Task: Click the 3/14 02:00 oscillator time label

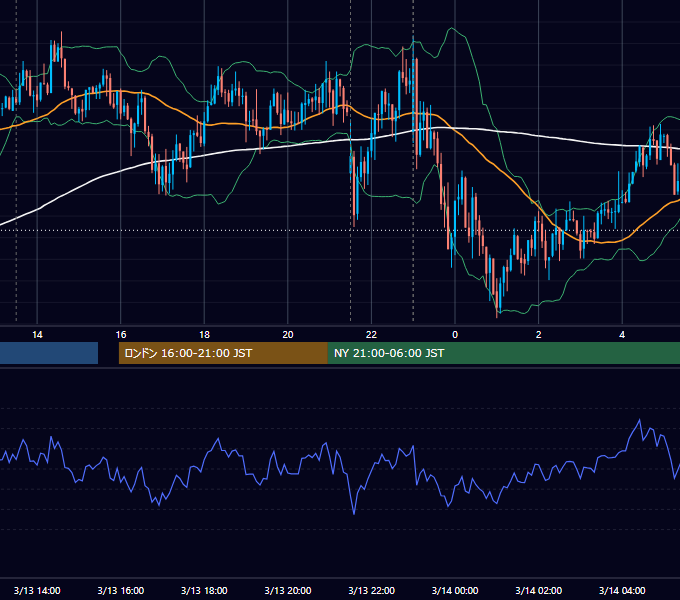Action: (539, 590)
